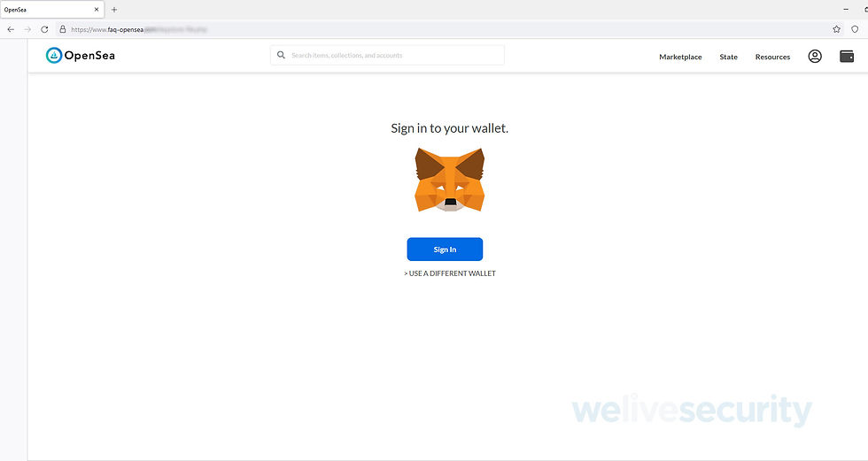868x461 pixels.
Task: Click the search magnifier icon
Action: point(282,55)
